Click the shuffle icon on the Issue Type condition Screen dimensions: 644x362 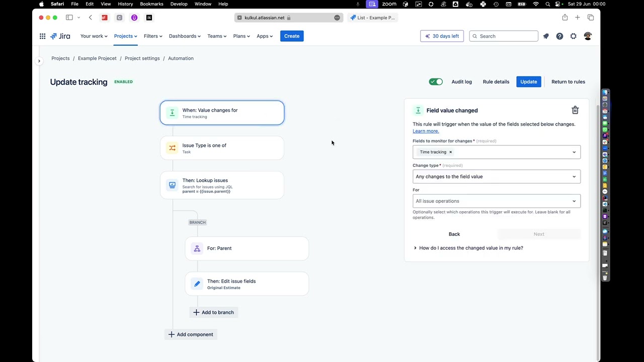[172, 148]
